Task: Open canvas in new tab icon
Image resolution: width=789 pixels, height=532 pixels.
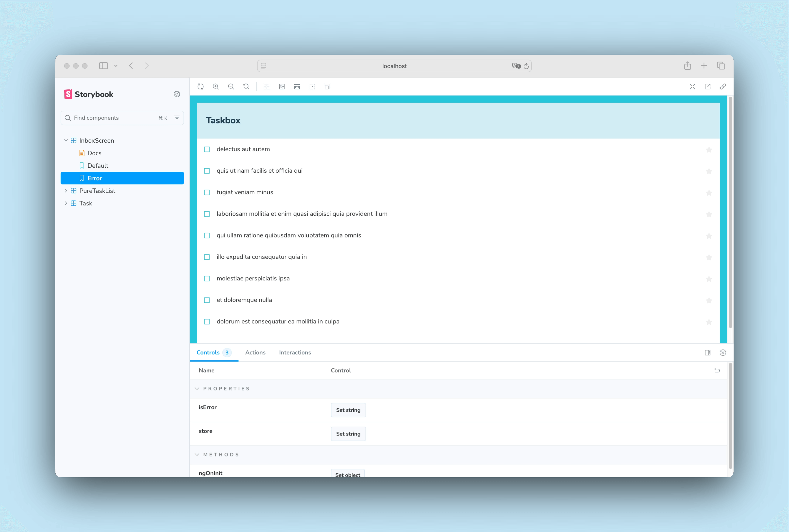Action: pyautogui.click(x=707, y=86)
